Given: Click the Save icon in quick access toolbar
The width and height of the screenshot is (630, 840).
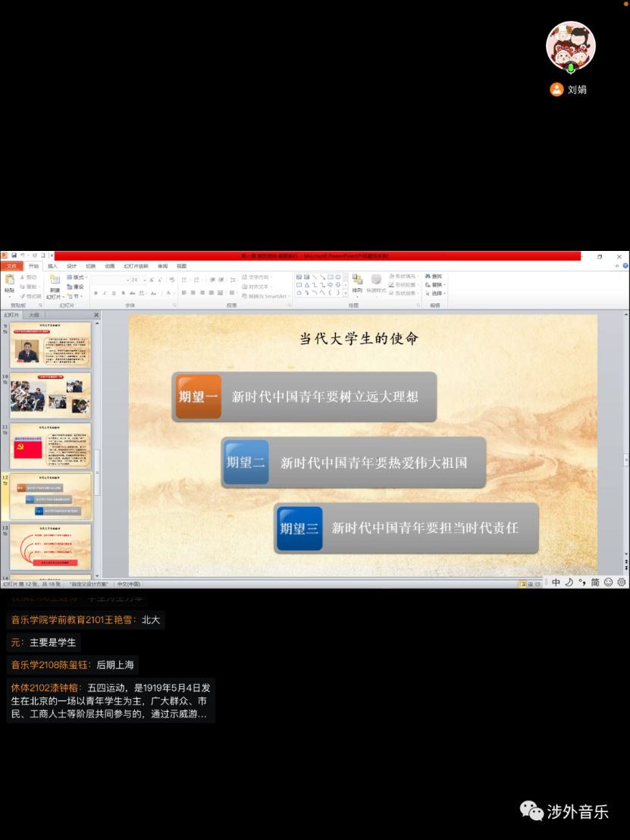Looking at the screenshot, I should point(14,256).
